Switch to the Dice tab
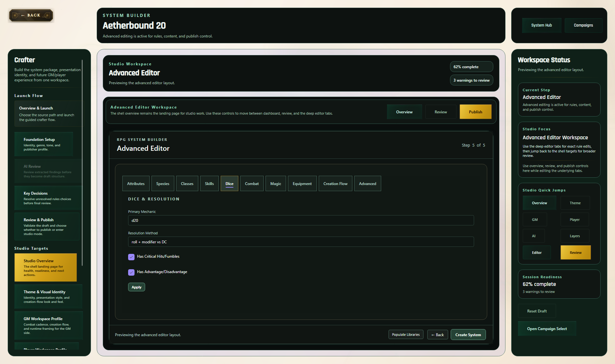This screenshot has height=364, width=615. (229, 183)
